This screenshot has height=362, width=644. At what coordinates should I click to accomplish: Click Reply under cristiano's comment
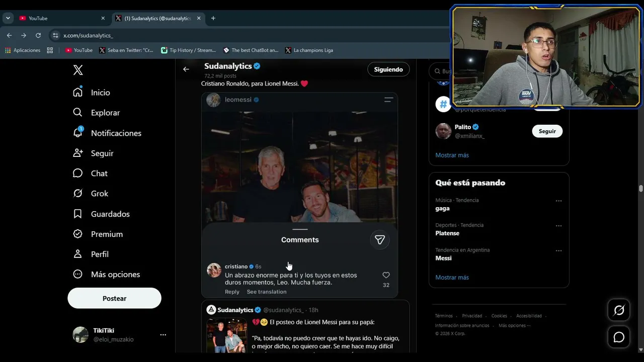point(232,292)
